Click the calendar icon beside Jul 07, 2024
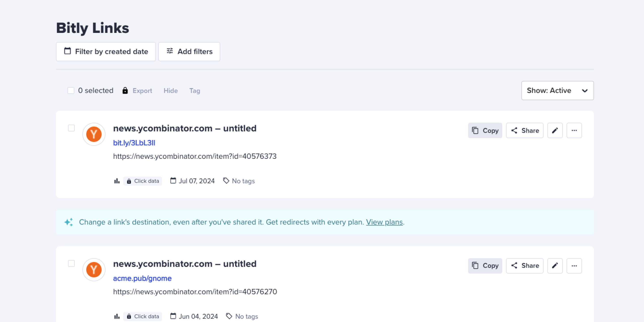 (x=173, y=180)
